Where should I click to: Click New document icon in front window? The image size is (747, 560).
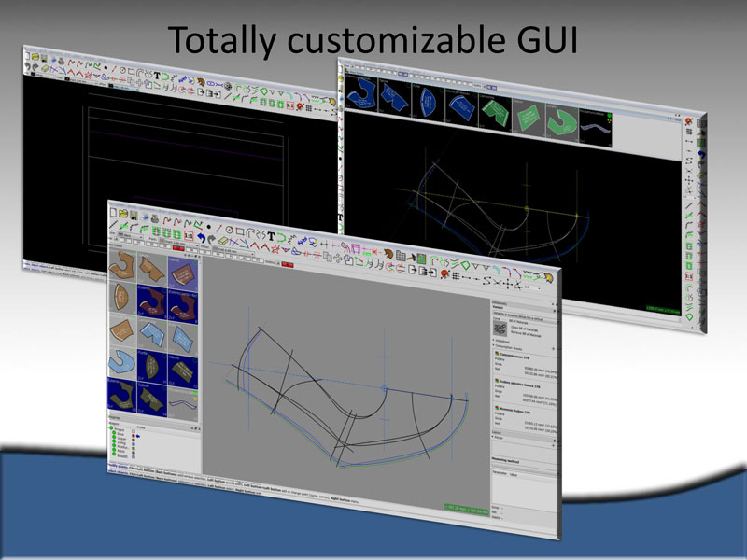113,213
